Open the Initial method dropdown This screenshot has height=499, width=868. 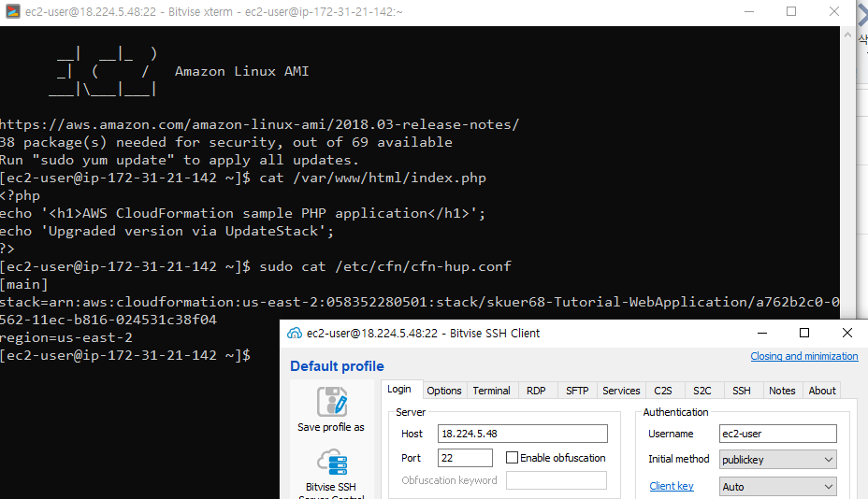point(778,459)
